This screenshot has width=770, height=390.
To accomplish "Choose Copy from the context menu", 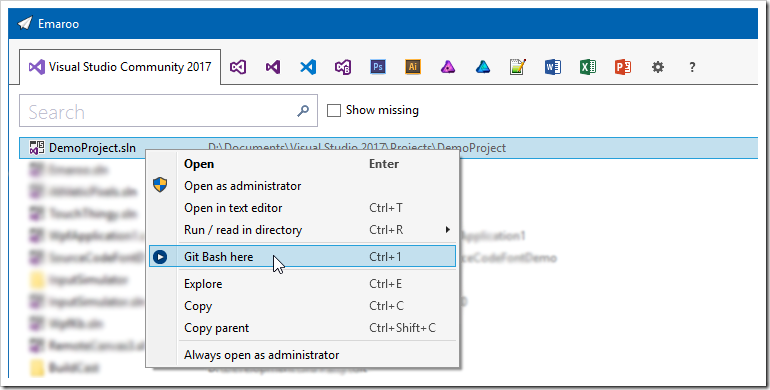I will click(302, 306).
